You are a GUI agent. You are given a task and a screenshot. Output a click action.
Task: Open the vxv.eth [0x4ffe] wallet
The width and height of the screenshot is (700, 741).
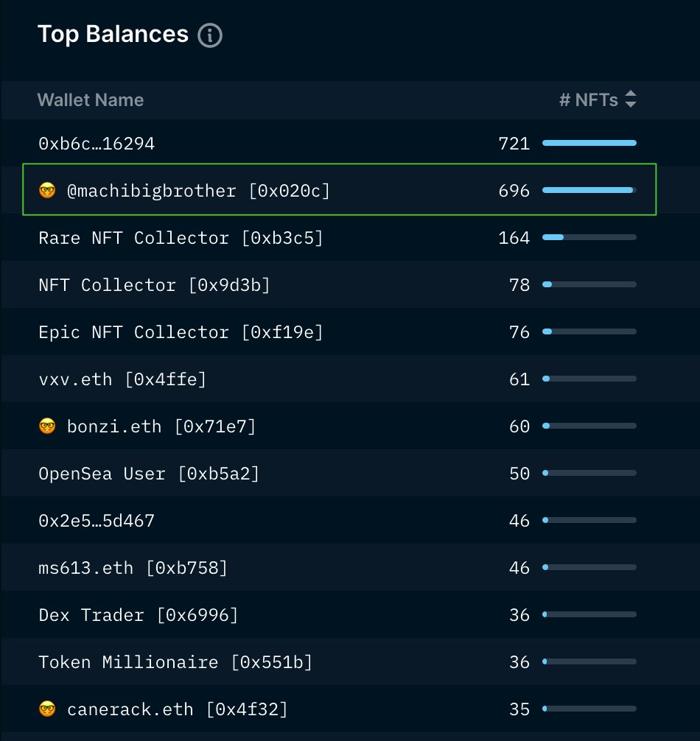[x=122, y=379]
